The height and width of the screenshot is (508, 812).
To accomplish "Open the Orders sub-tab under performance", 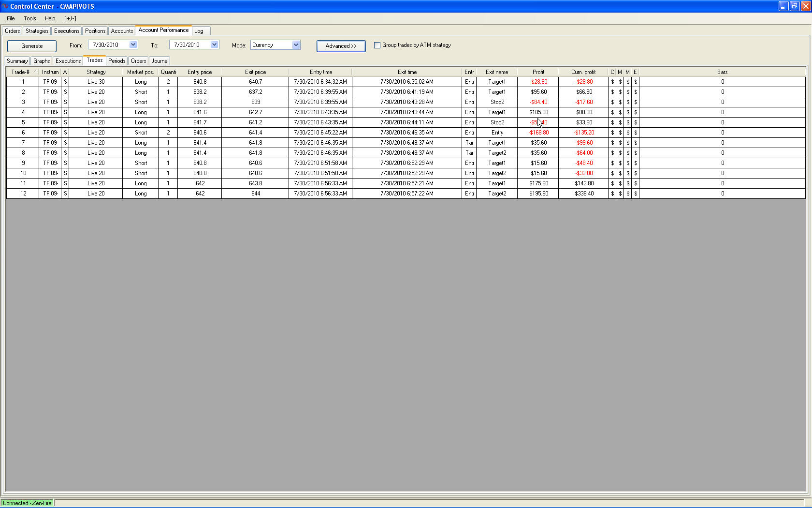I will (x=139, y=61).
